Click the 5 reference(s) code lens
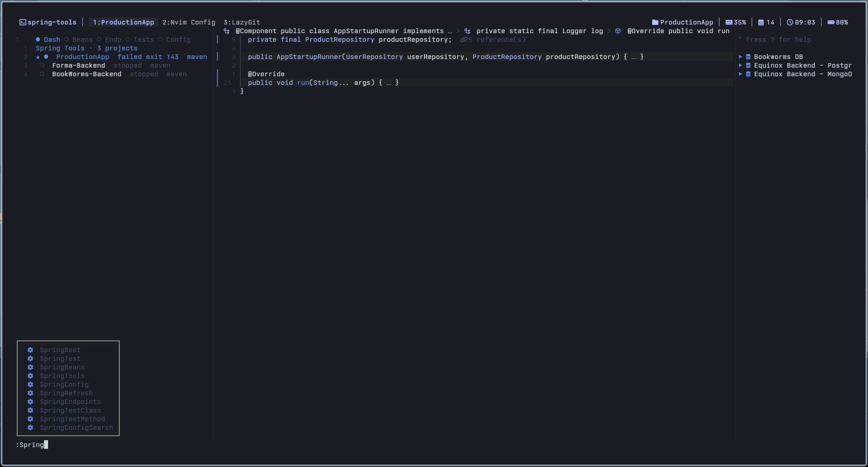 coord(493,39)
